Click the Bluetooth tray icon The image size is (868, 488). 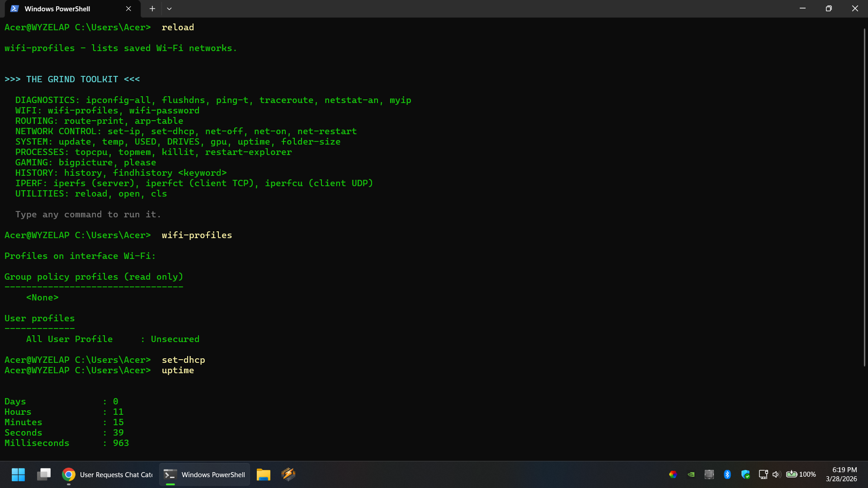tap(727, 474)
